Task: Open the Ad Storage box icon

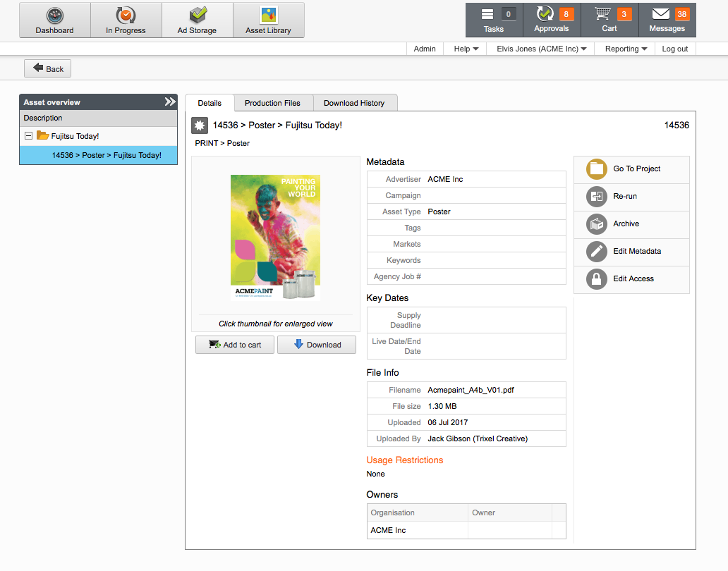Action: point(198,16)
